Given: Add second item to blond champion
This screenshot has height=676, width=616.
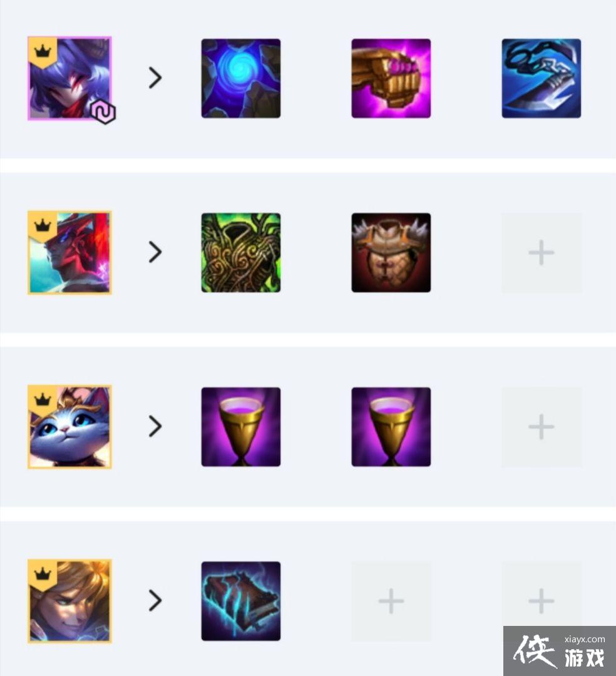Looking at the screenshot, I should point(391,601).
